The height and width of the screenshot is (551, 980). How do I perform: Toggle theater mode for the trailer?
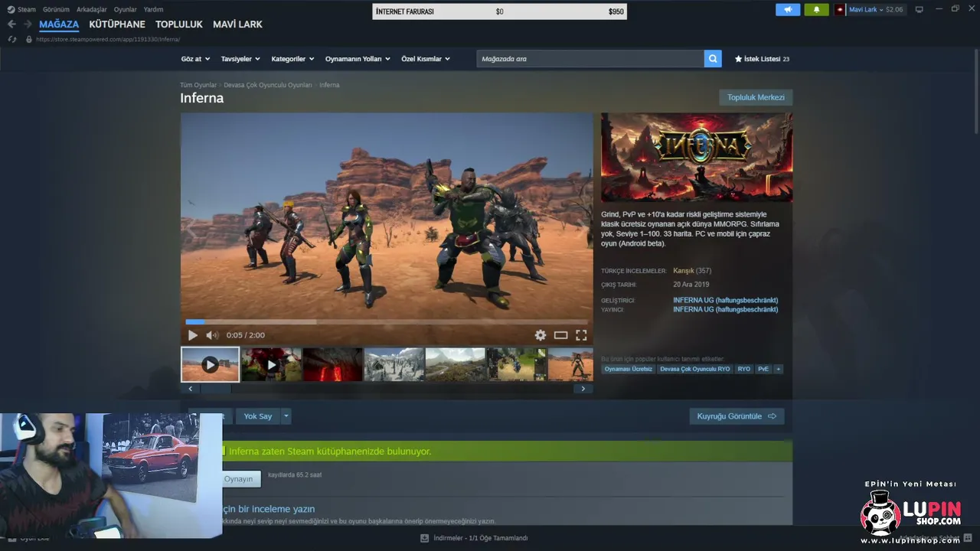click(561, 335)
